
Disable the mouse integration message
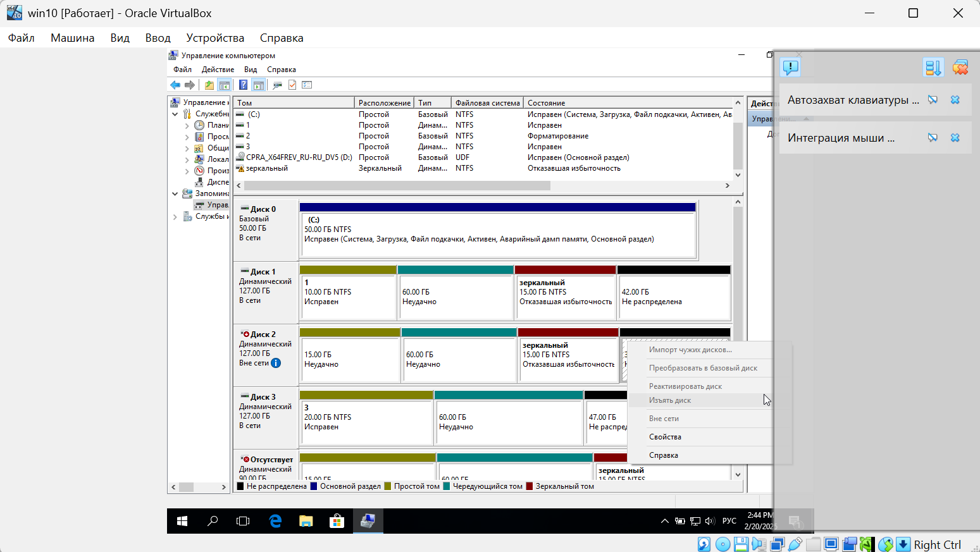tap(933, 138)
